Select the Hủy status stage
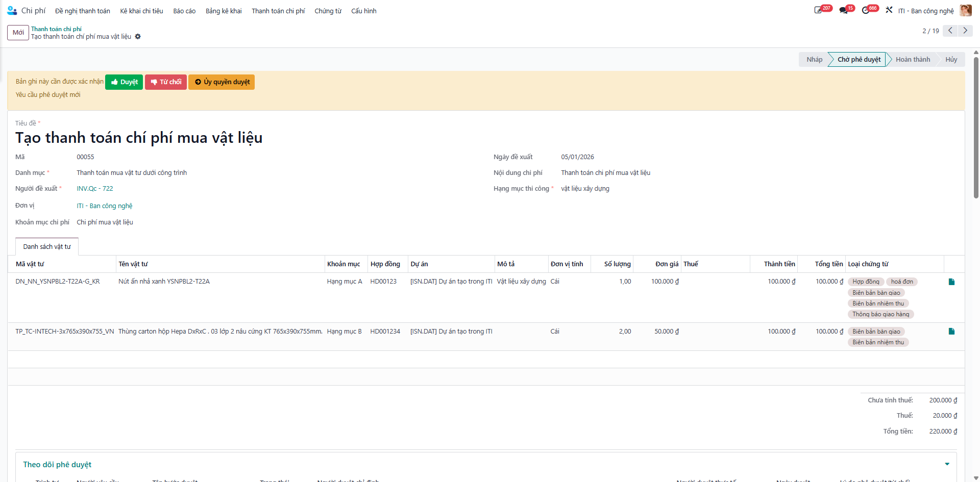Screen dimensions: 980x482 click(x=951, y=59)
